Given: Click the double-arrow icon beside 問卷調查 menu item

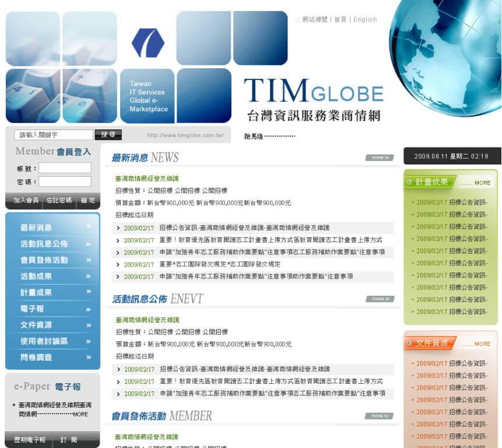Looking at the screenshot, I should coord(89,357).
